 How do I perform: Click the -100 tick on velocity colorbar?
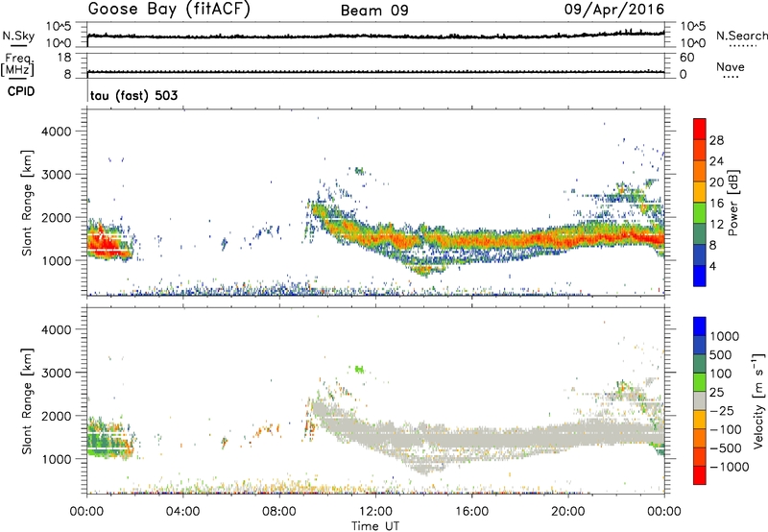click(x=725, y=429)
